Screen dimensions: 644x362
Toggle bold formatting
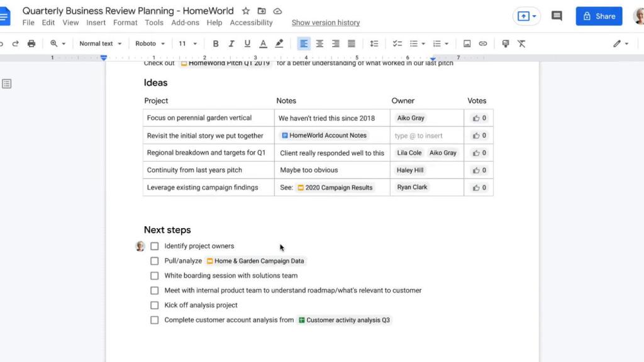pyautogui.click(x=216, y=43)
